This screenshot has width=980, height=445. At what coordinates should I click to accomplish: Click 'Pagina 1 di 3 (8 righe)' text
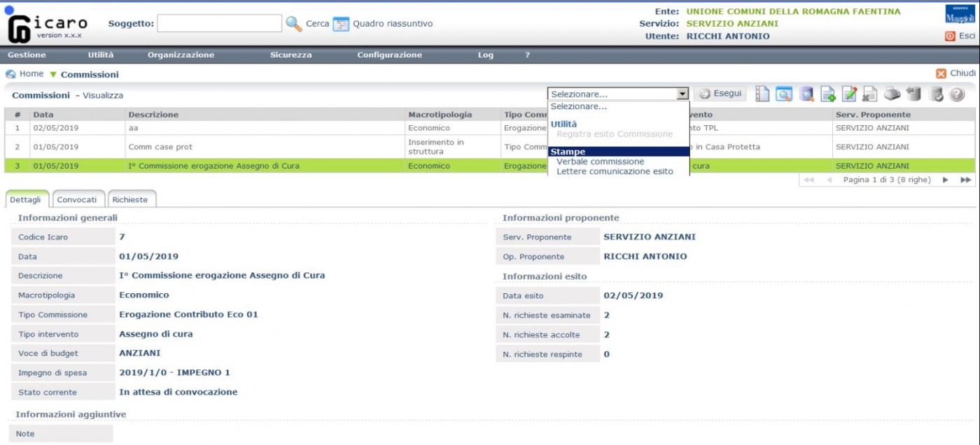coord(887,180)
